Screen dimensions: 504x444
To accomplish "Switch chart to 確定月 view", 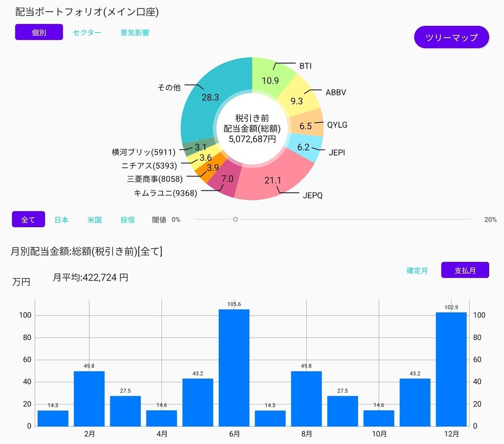I will click(417, 271).
